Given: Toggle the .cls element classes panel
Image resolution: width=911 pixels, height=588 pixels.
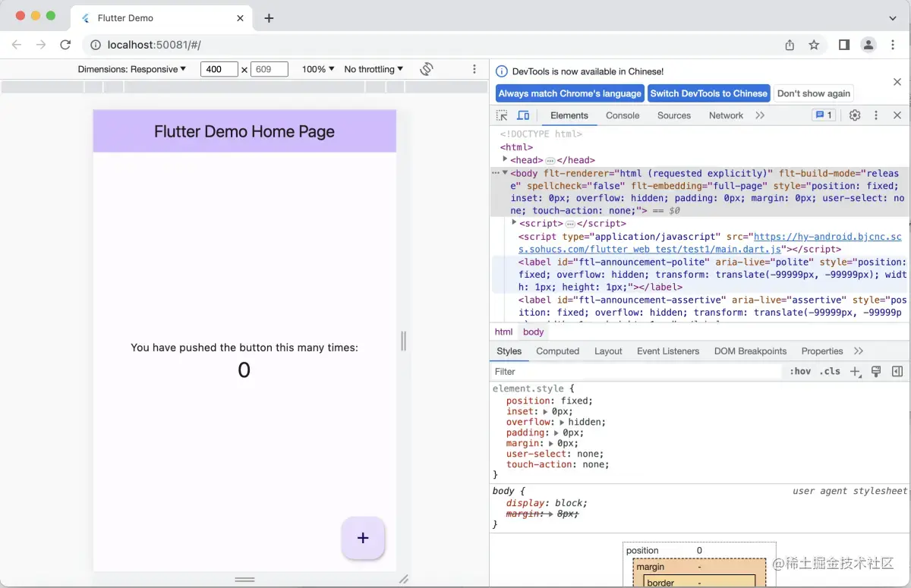Looking at the screenshot, I should point(831,372).
